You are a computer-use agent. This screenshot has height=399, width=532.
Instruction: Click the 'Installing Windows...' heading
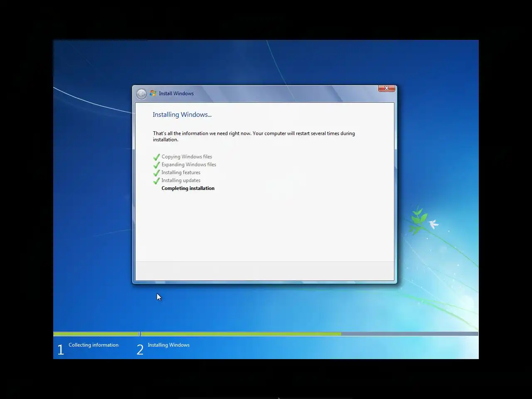point(182,115)
